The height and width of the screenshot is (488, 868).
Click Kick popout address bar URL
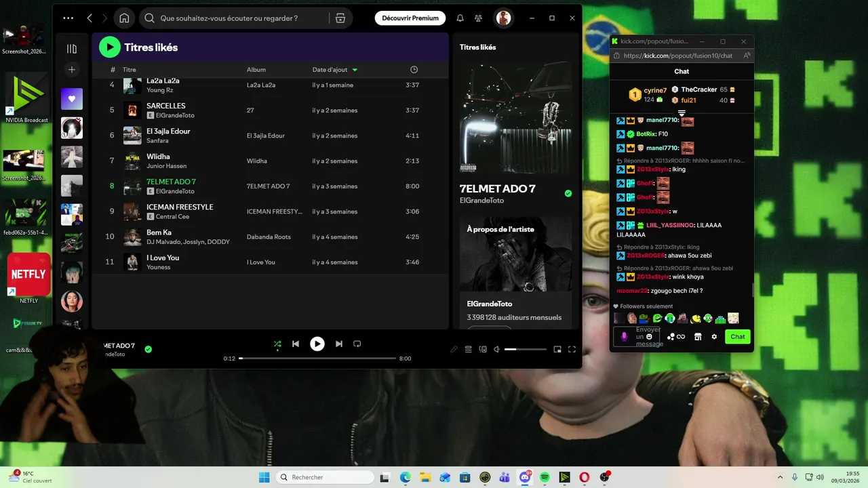(677, 56)
